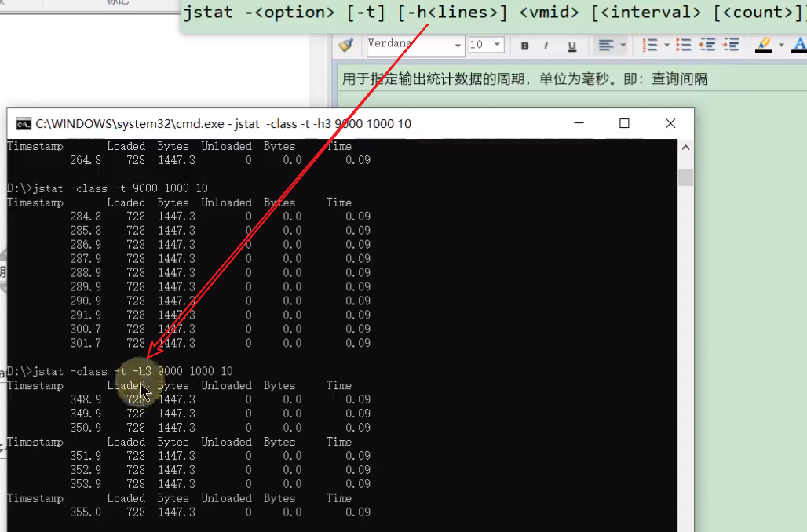This screenshot has height=532, width=807.
Task: Click the note text about query interval
Action: (x=525, y=78)
